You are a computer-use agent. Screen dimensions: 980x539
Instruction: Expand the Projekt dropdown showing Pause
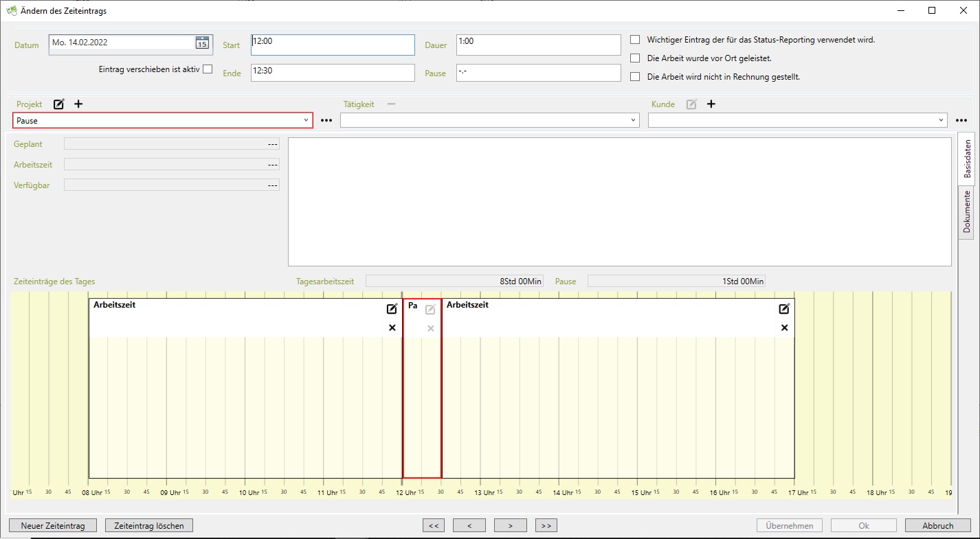306,121
